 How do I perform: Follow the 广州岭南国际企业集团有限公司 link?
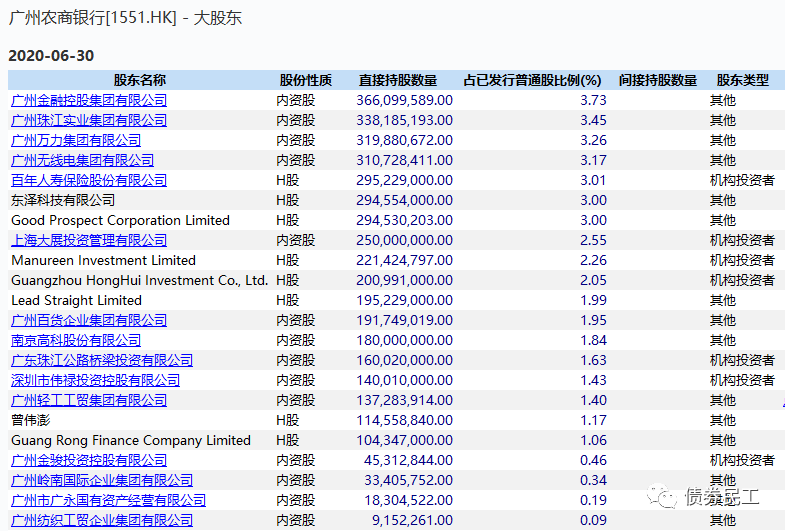[x=102, y=480]
